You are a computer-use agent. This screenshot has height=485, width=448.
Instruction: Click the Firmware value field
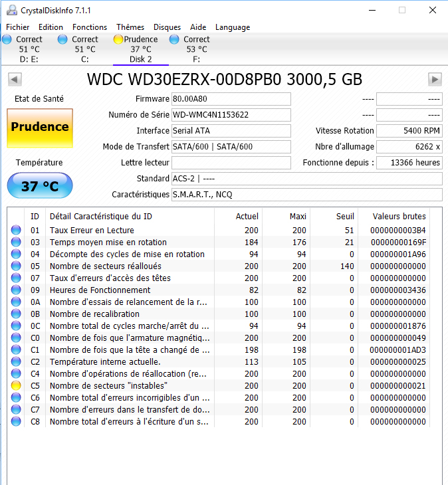[x=231, y=99]
